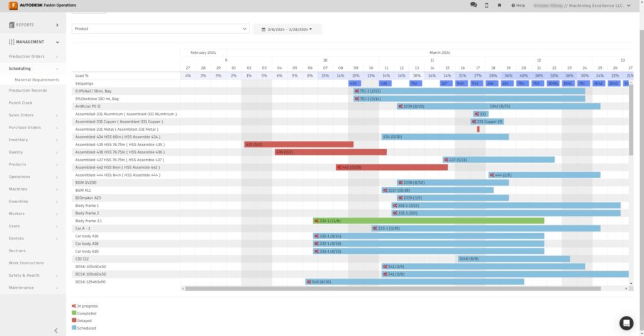644x336 pixels.
Task: Open Punch Clock page
Action: click(x=21, y=103)
